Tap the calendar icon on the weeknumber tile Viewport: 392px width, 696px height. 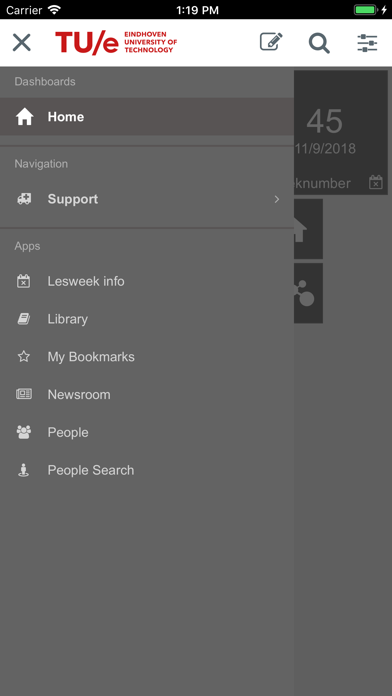pyautogui.click(x=376, y=182)
